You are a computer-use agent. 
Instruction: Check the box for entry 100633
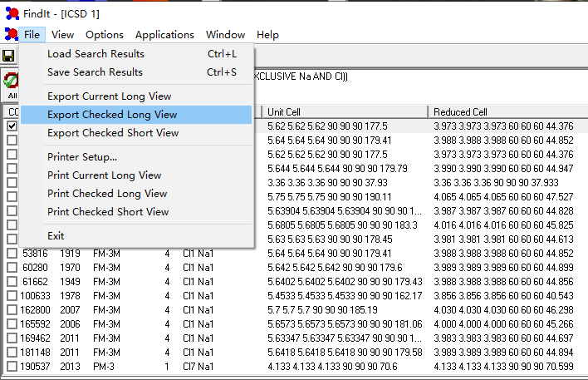pyautogui.click(x=12, y=296)
